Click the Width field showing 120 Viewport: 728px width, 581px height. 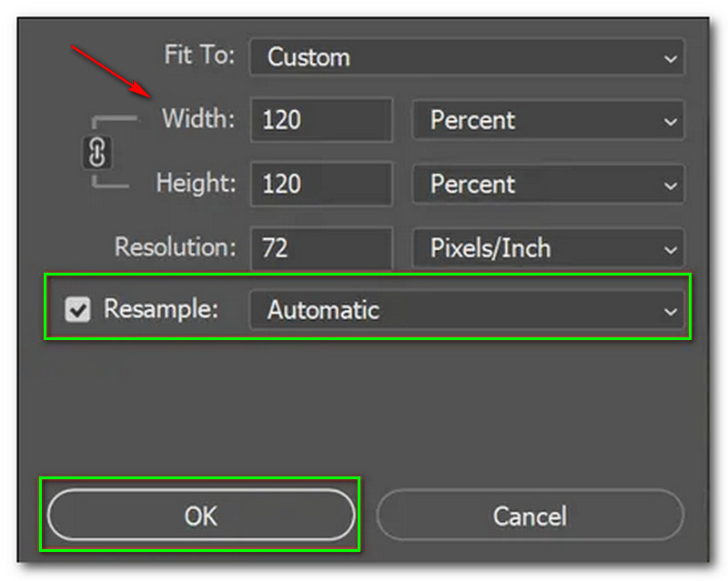point(318,120)
